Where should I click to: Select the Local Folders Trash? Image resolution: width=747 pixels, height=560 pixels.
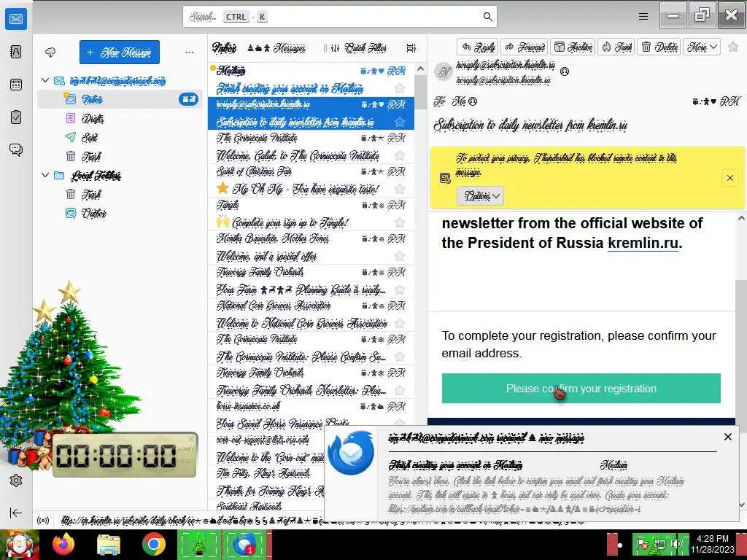pos(120,194)
